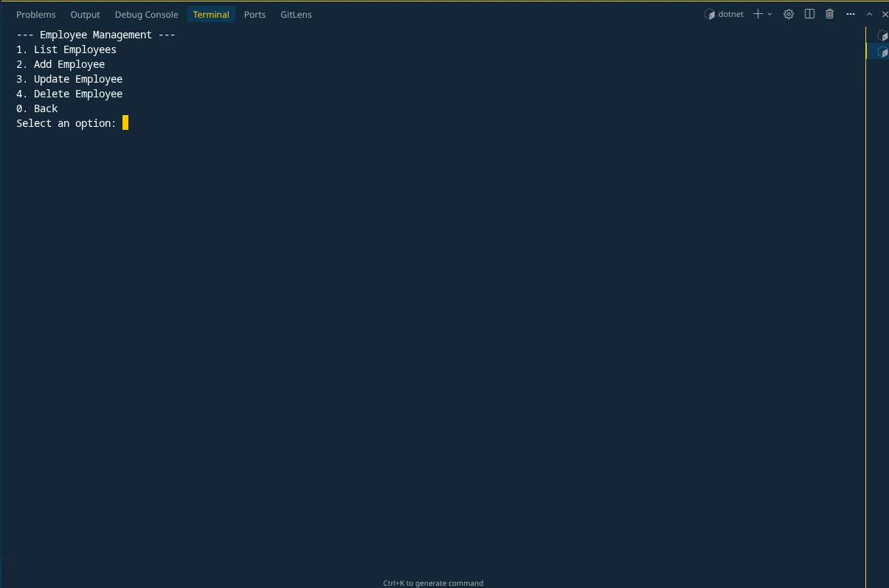Toggle panel maximize with the chevron icon

869,13
